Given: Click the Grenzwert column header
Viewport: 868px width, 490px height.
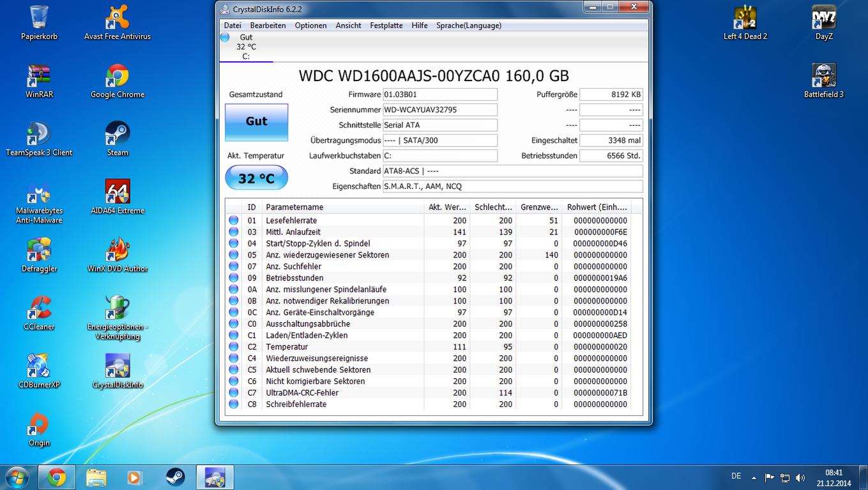Looking at the screenshot, I should [x=539, y=207].
